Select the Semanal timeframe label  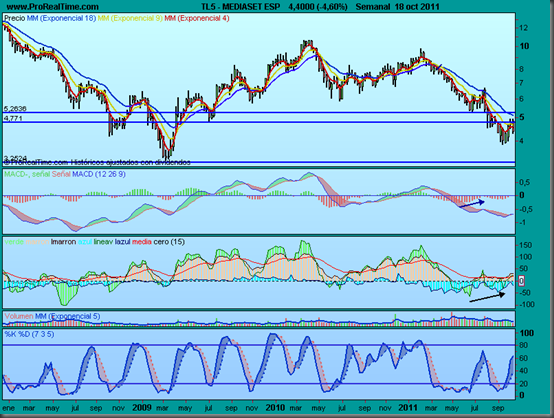coord(374,7)
